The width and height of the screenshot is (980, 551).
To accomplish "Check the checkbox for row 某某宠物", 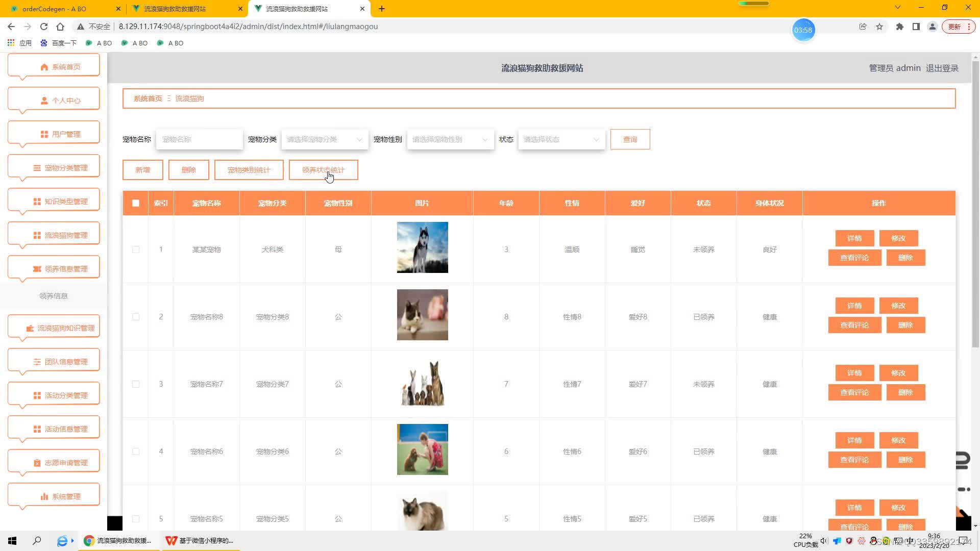I will pyautogui.click(x=136, y=249).
